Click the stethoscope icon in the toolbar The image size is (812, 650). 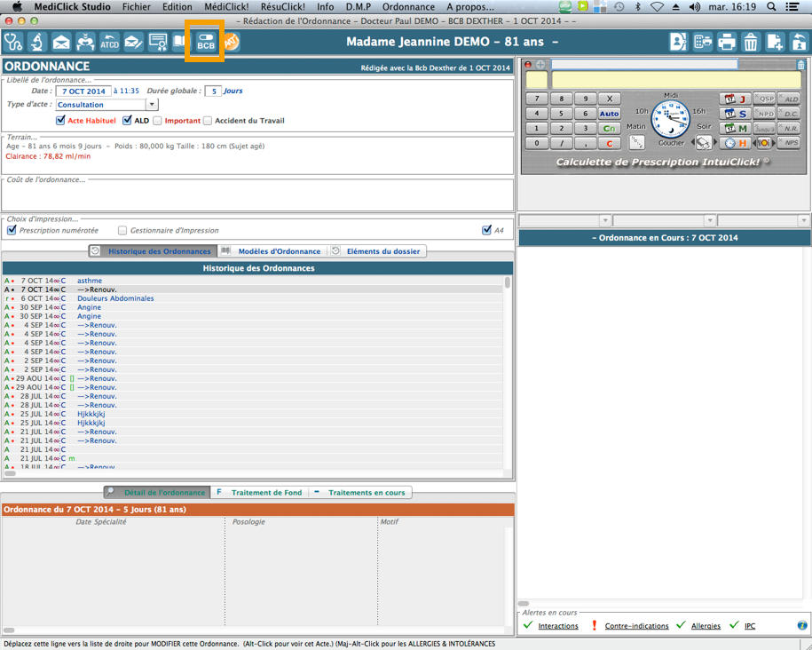13,42
